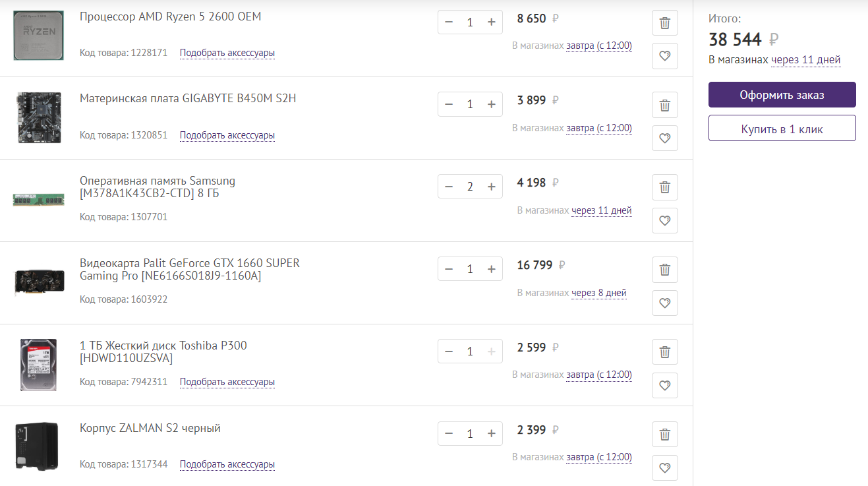Image resolution: width=868 pixels, height=486 pixels.
Task: Delete Toshiba P300 hard drive from cart
Action: pos(664,352)
